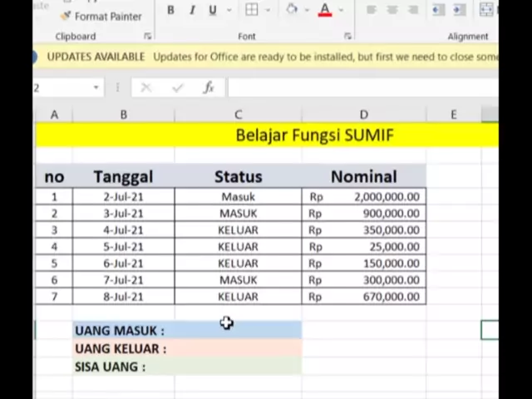Select column D header
Image resolution: width=532 pixels, height=399 pixels.
tap(363, 115)
